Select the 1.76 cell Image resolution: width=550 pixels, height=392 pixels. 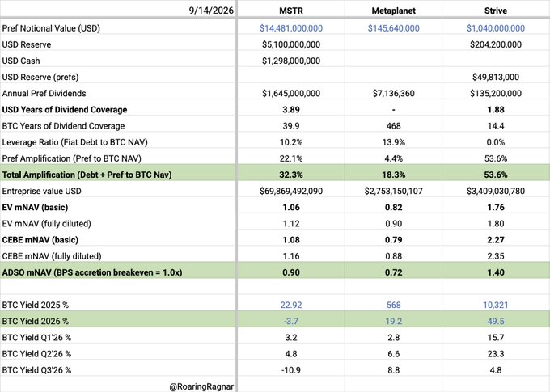pos(496,207)
